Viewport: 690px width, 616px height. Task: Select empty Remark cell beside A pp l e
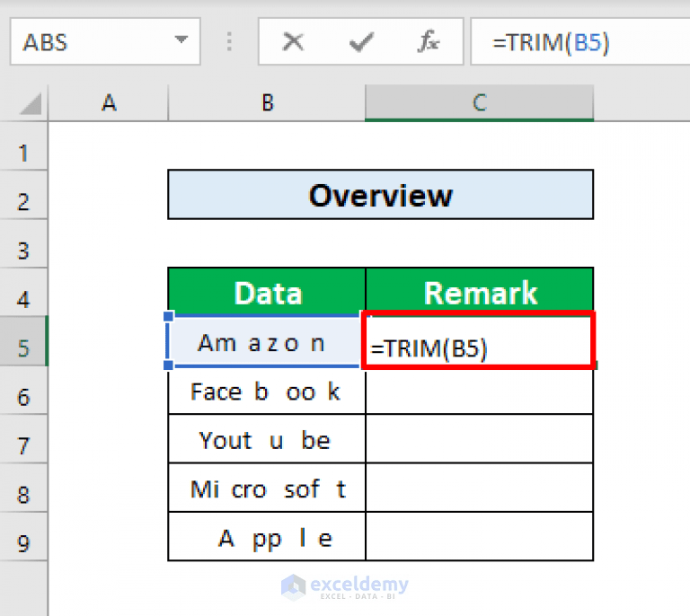479,536
